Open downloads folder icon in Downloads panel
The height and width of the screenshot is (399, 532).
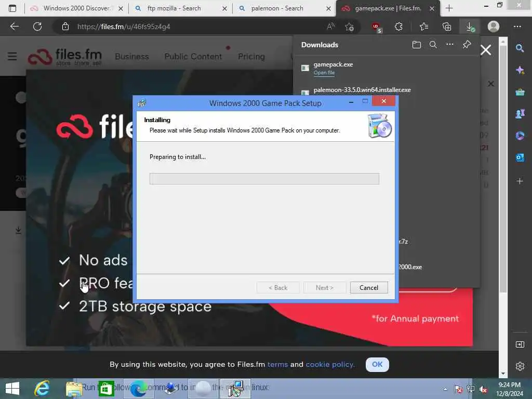416,45
